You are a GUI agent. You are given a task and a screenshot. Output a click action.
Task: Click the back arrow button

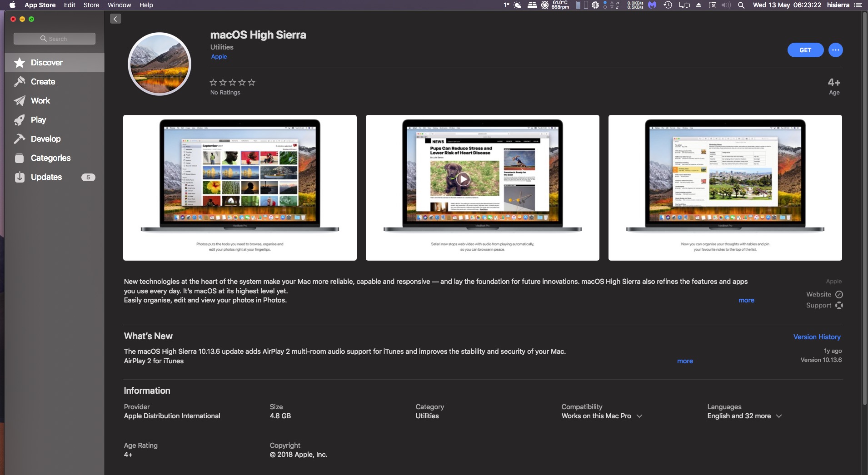(x=115, y=19)
